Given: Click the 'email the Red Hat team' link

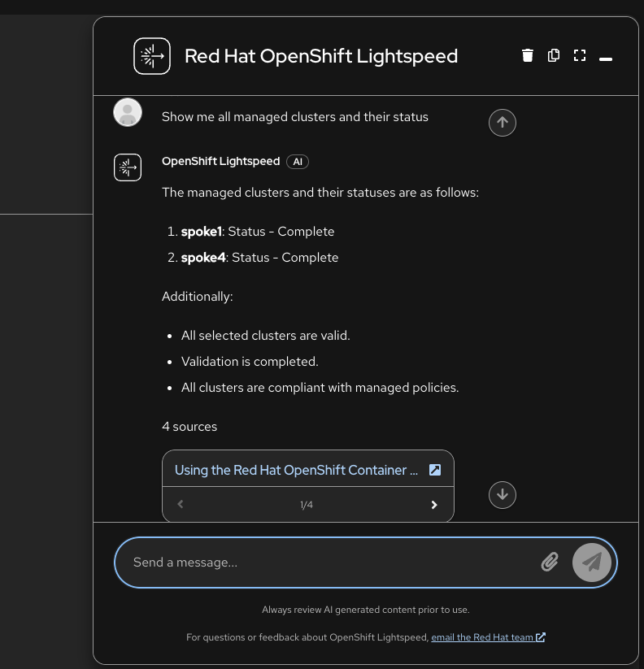Looking at the screenshot, I should coord(488,637).
